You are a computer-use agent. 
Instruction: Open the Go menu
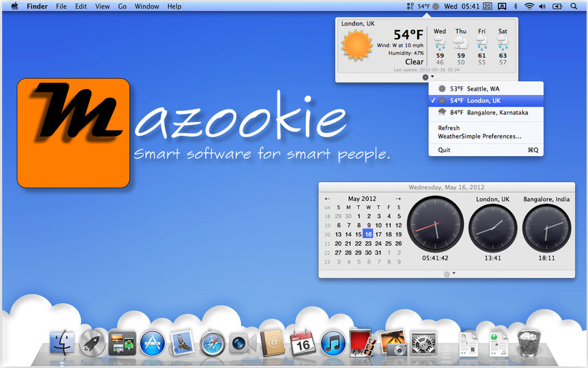pos(122,7)
